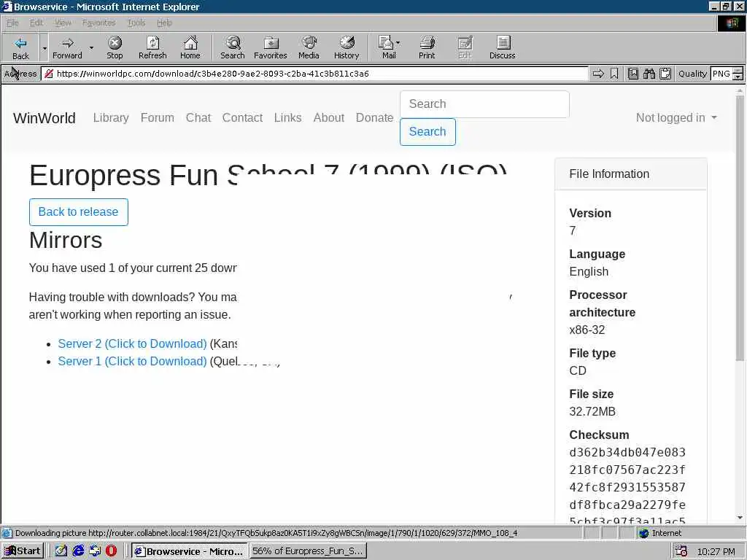747x560 pixels.
Task: Expand the Not logged in dropdown
Action: pyautogui.click(x=676, y=117)
